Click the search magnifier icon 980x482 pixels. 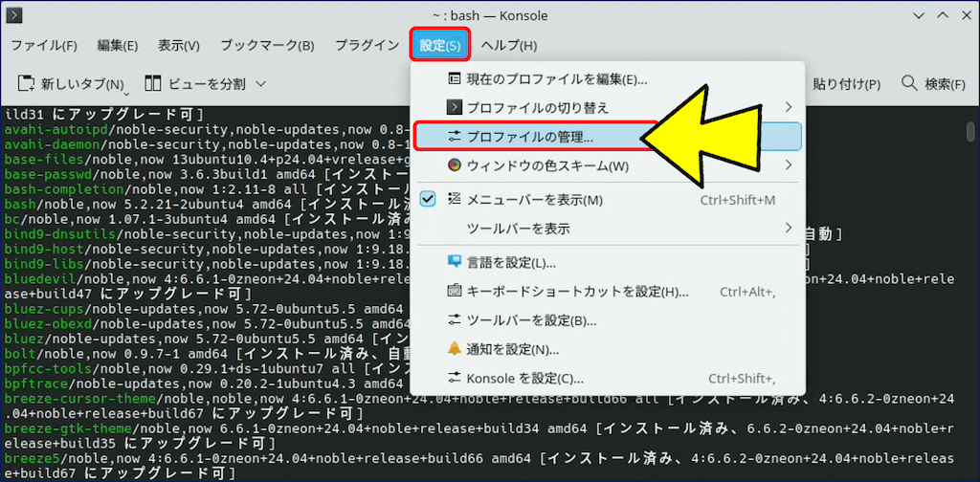(909, 84)
